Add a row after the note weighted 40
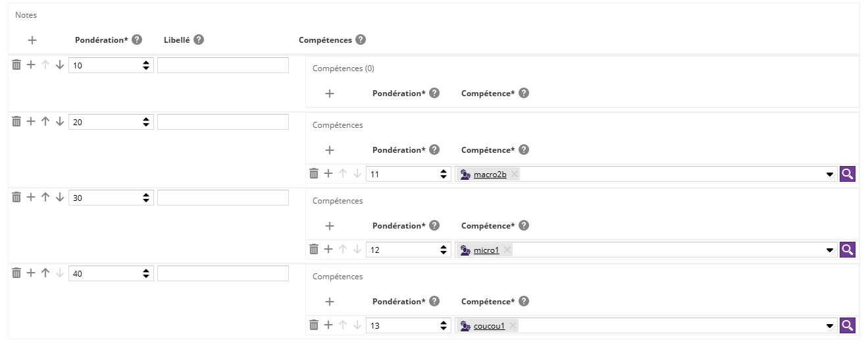Screen dimensions: 868x359 coord(31,273)
